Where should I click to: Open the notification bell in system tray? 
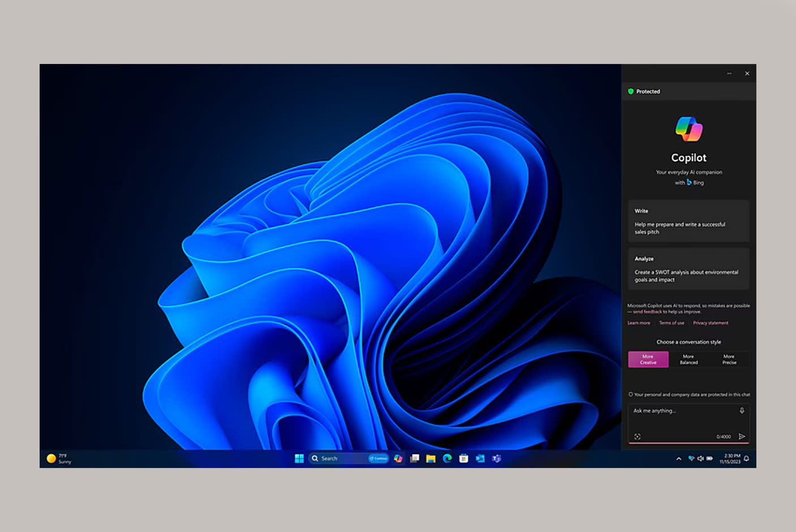(746, 458)
